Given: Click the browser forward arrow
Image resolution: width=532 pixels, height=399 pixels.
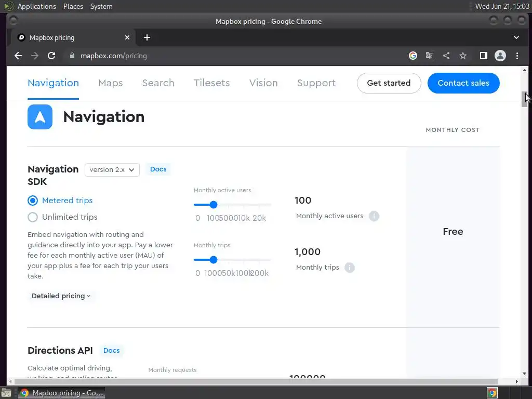Looking at the screenshot, I should 35,56.
